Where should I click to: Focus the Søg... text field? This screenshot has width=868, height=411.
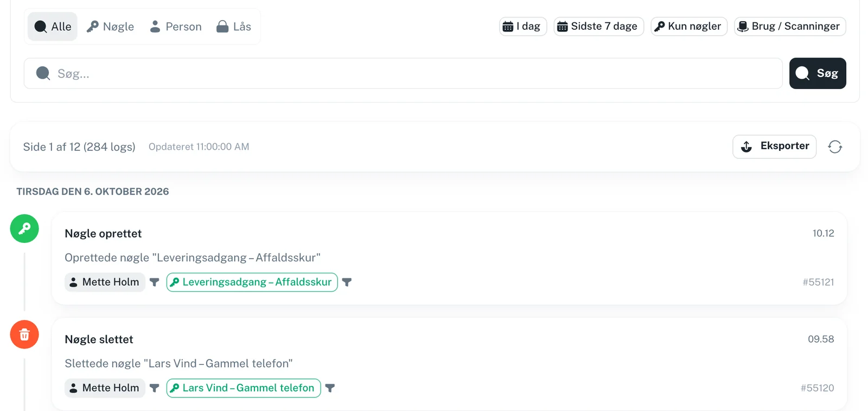(403, 73)
